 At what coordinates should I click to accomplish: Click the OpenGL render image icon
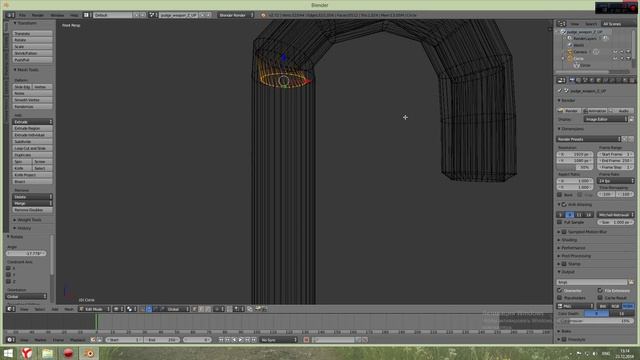click(258, 309)
